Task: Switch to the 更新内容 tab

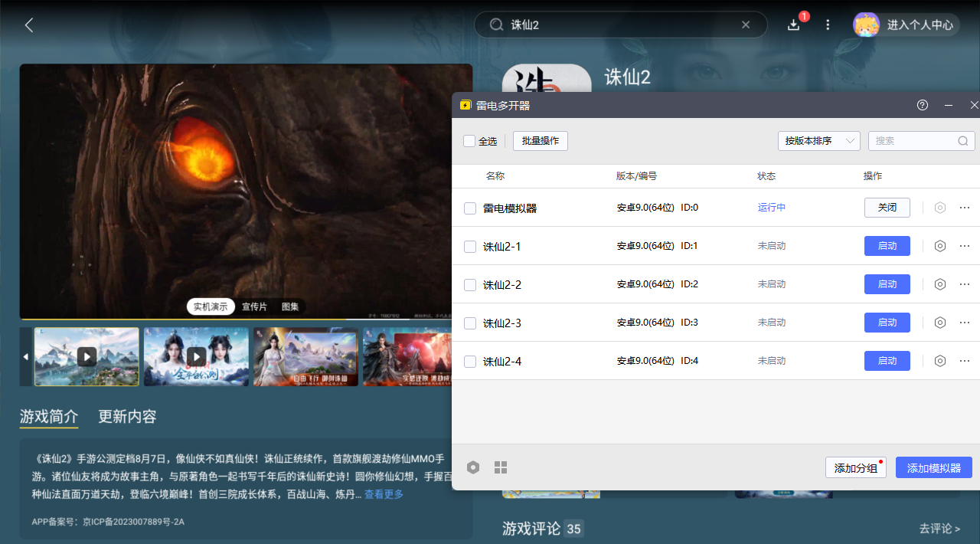Action: 127,417
